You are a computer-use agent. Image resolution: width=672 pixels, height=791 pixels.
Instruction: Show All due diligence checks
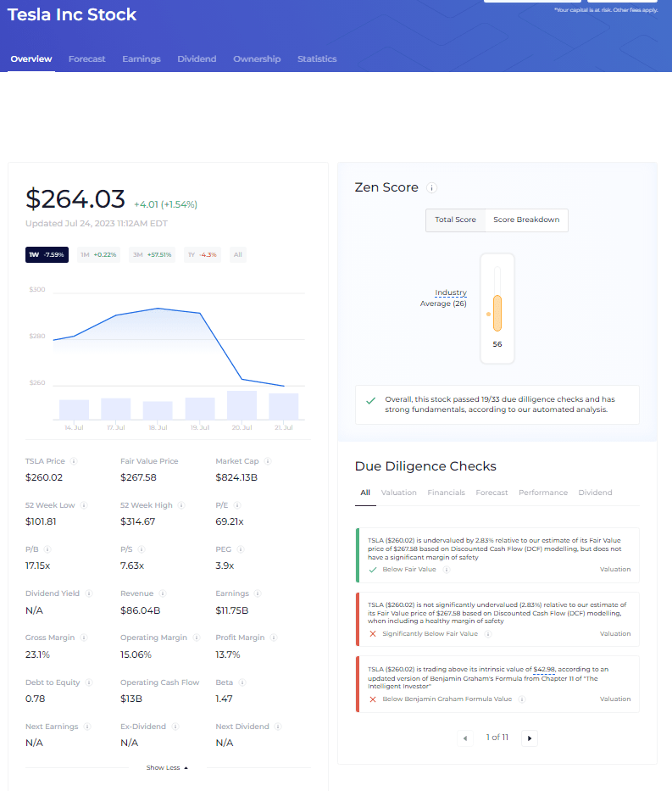point(365,493)
